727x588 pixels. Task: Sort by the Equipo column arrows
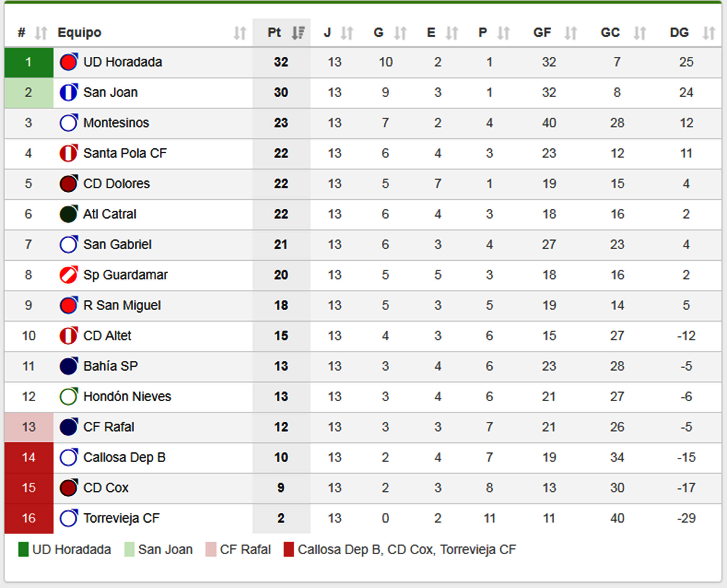pyautogui.click(x=240, y=33)
